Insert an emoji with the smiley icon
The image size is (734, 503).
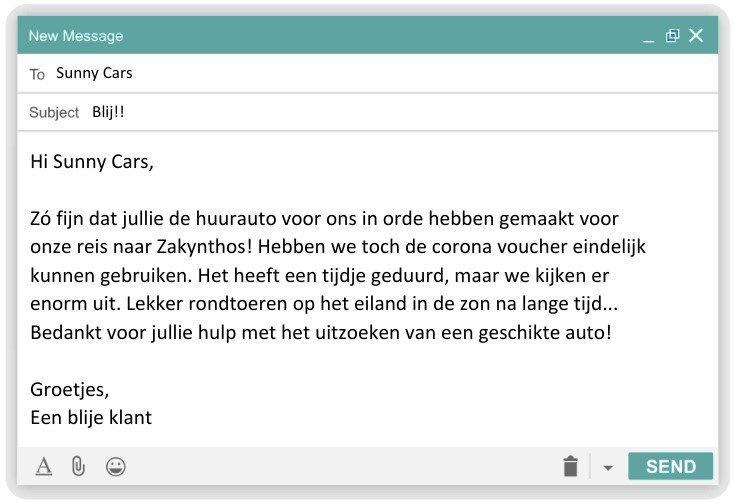(x=116, y=467)
